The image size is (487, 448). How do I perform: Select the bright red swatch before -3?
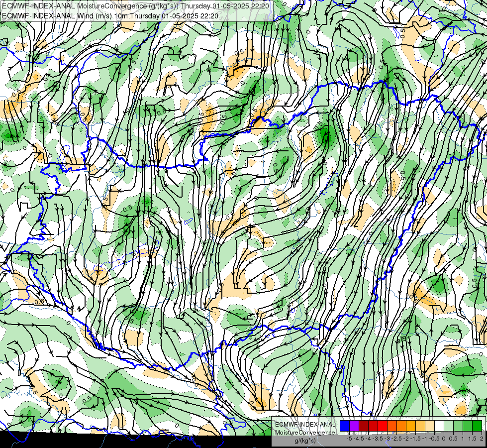pos(383,426)
